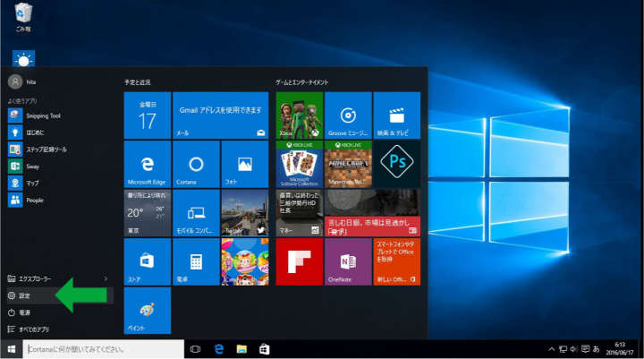This screenshot has height=359, width=644.
Task: Toggle the IME あ input mode
Action: [597, 349]
